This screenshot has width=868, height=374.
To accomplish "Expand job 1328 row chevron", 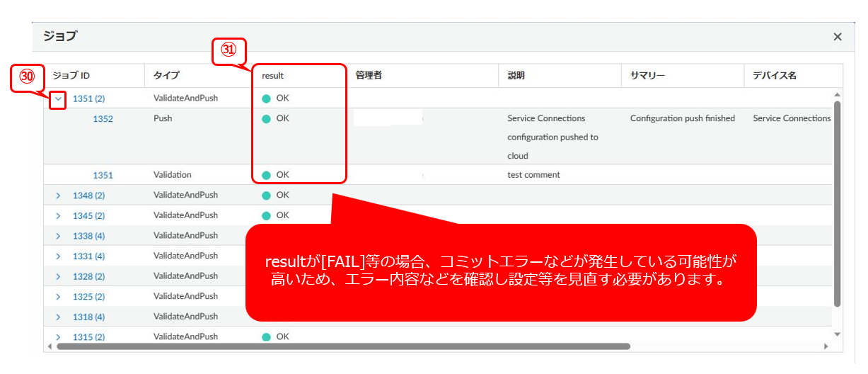I will point(59,276).
